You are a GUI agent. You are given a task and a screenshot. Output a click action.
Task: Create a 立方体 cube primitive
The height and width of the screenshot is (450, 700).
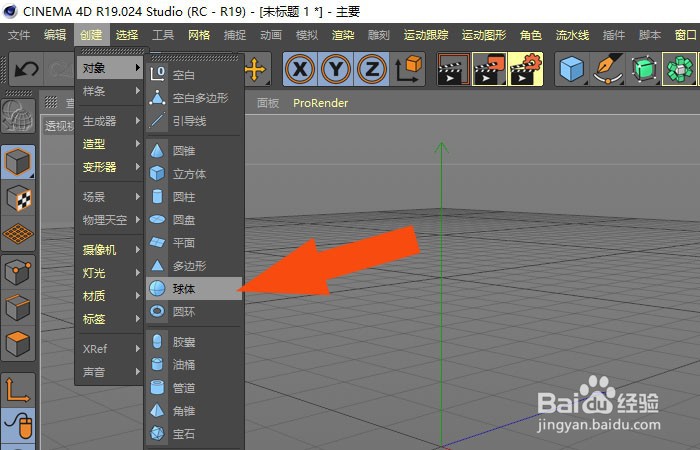(x=194, y=174)
